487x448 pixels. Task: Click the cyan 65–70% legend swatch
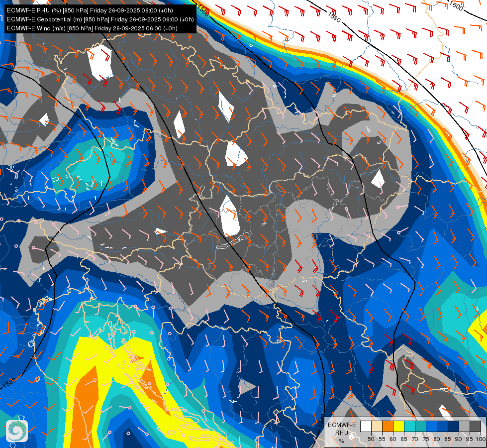pos(410,426)
